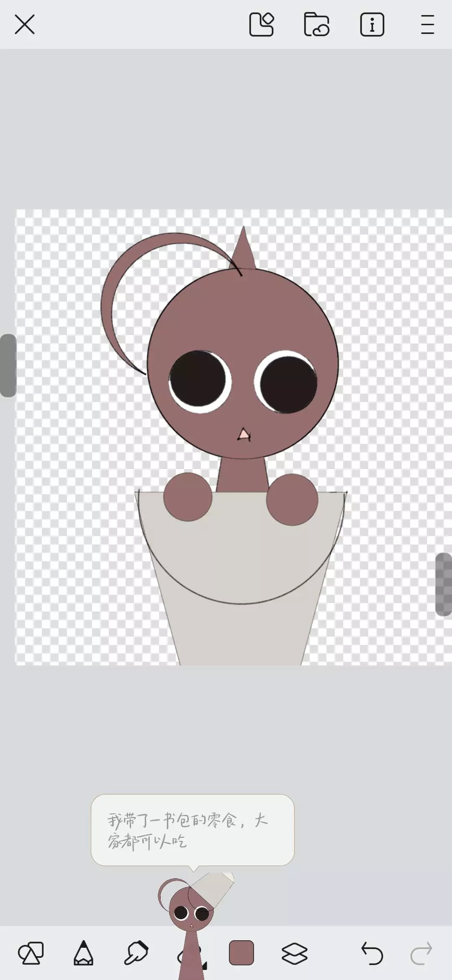Expand the right edge side-panel handle
The width and height of the screenshot is (452, 980).
click(444, 584)
